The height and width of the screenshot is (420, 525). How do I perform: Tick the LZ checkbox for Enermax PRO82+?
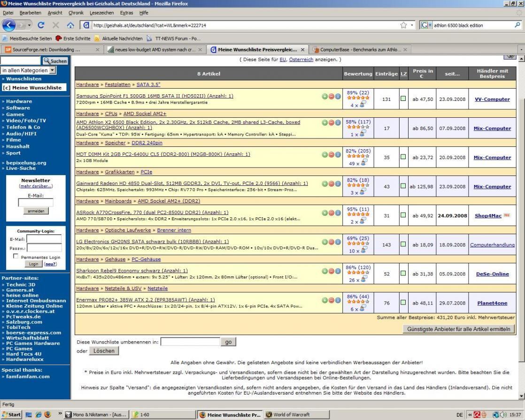pos(403,302)
